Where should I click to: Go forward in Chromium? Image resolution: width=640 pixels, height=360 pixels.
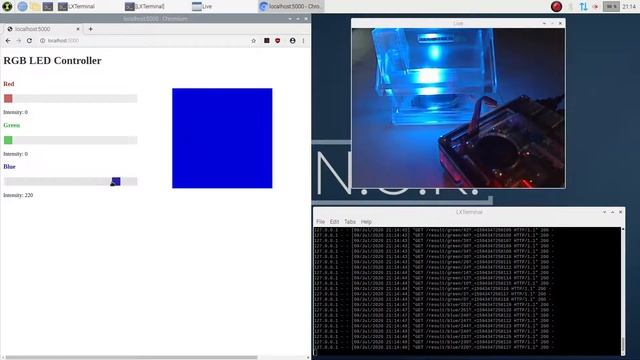click(18, 40)
